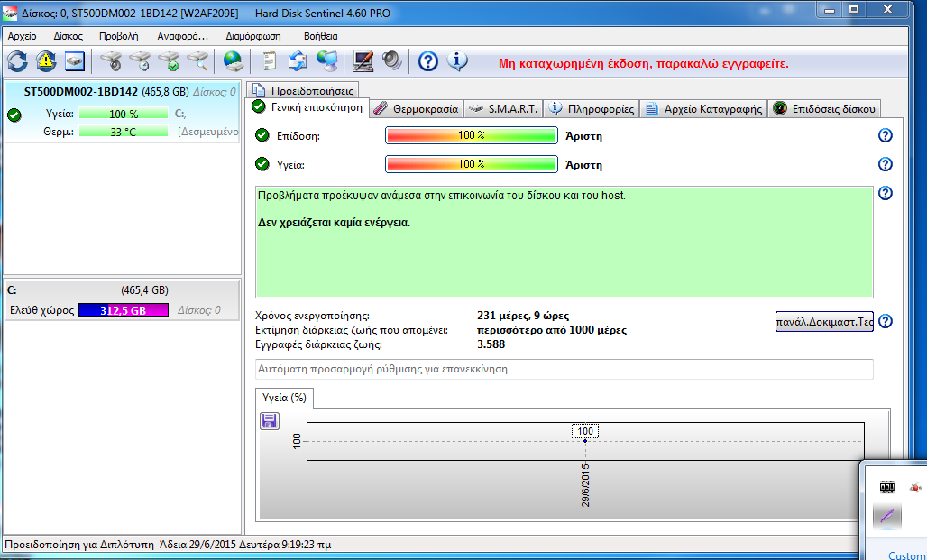927x560 pixels.
Task: Open the S.M.A.R.T. tab
Action: point(503,109)
